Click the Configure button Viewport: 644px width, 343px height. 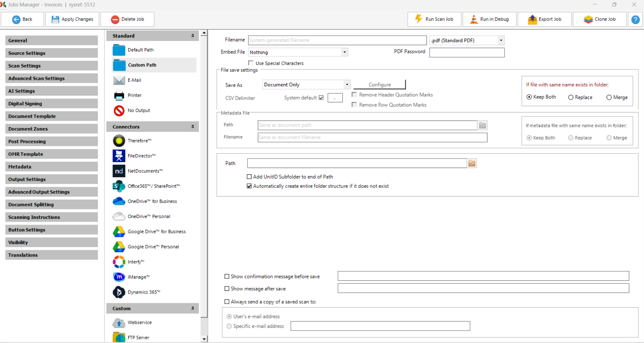379,84
